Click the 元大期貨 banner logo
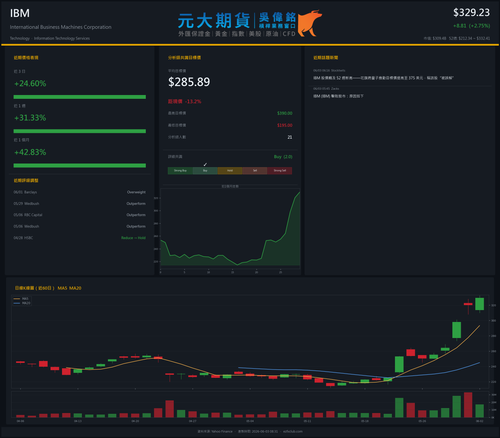Viewport: 500px width, 438px height. pos(237,24)
